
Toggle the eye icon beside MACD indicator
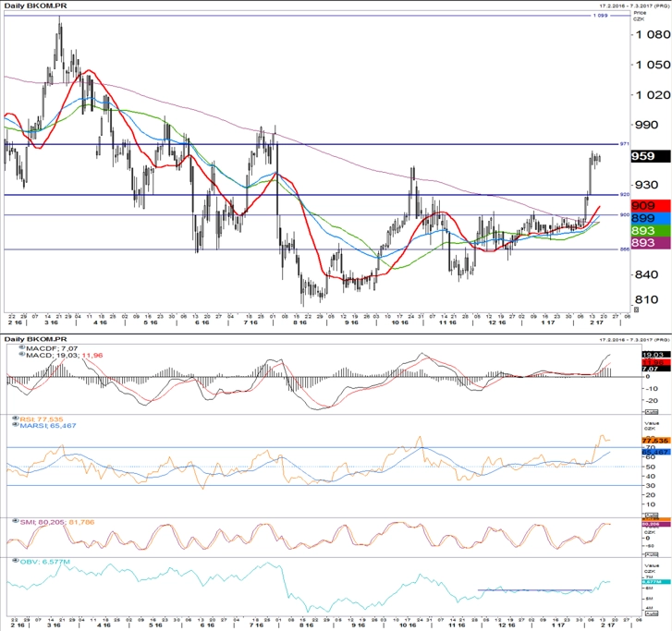(x=22, y=354)
